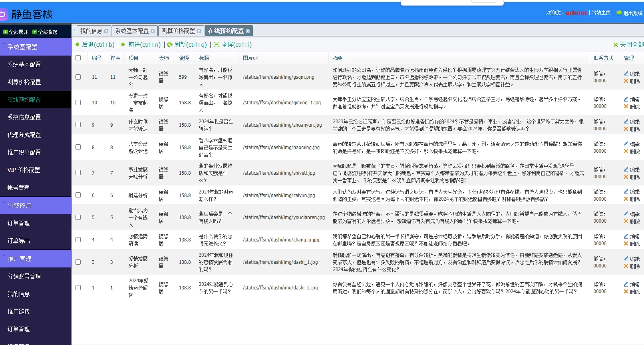Viewport: 644px width, 345px height.
Task: Check the checkbox for row 9
Action: (x=78, y=125)
